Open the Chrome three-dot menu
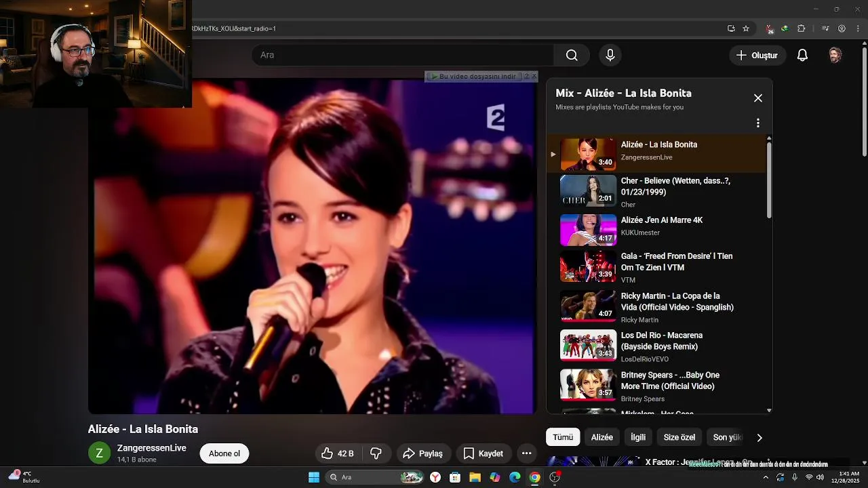Image resolution: width=868 pixels, height=488 pixels. coord(859,28)
